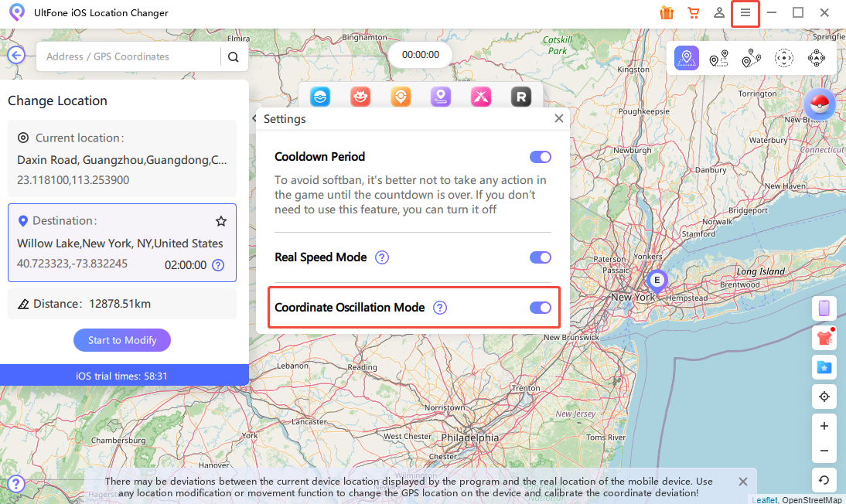Toggle Coordinate Oscillation Mode off
The height and width of the screenshot is (504, 846).
click(540, 308)
